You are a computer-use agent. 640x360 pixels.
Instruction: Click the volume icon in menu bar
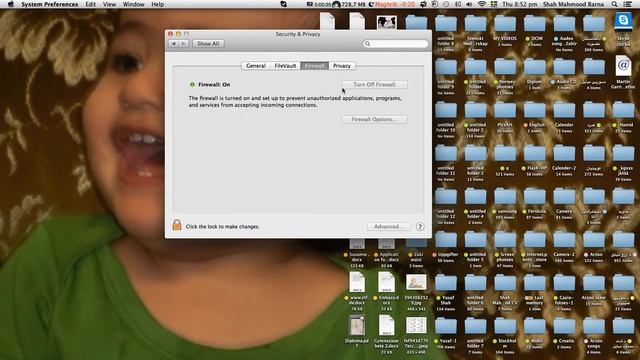[x=469, y=4]
